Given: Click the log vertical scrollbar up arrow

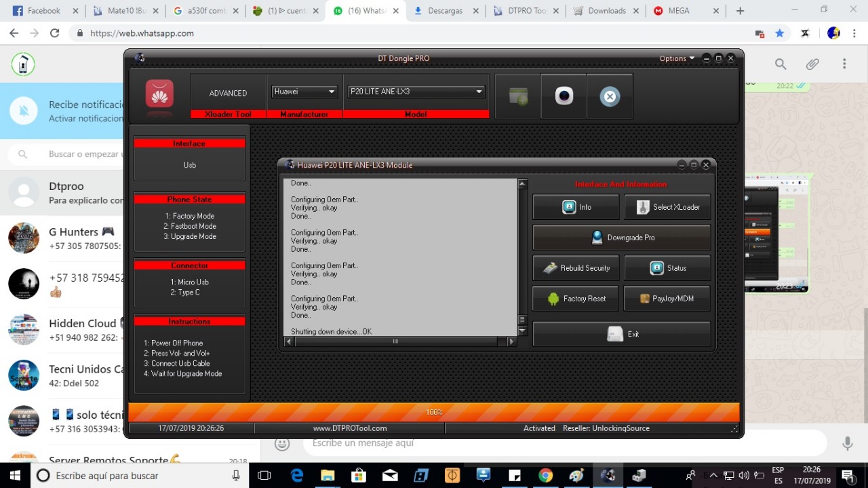Looking at the screenshot, I should tap(522, 184).
